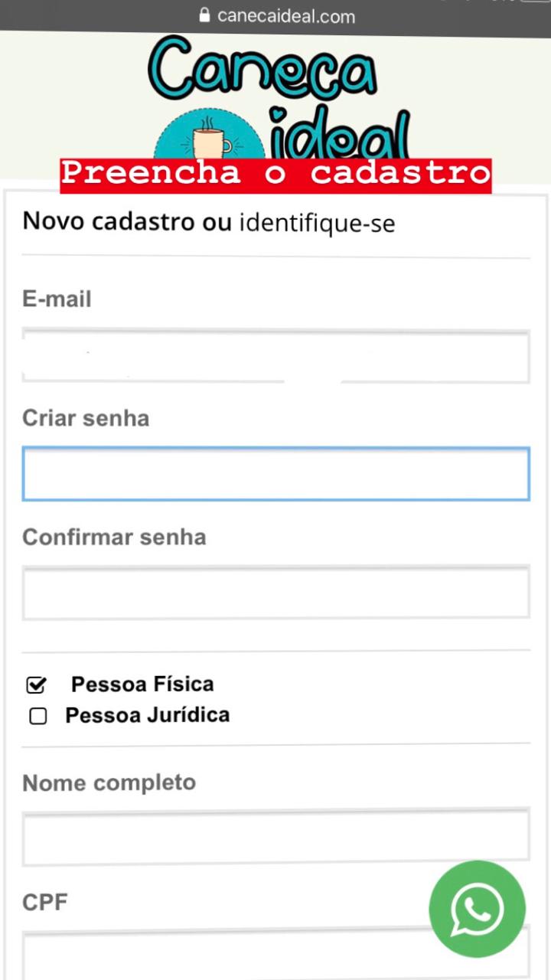Uncheck the Pessoa Física checkbox
551x980 pixels.
37,684
